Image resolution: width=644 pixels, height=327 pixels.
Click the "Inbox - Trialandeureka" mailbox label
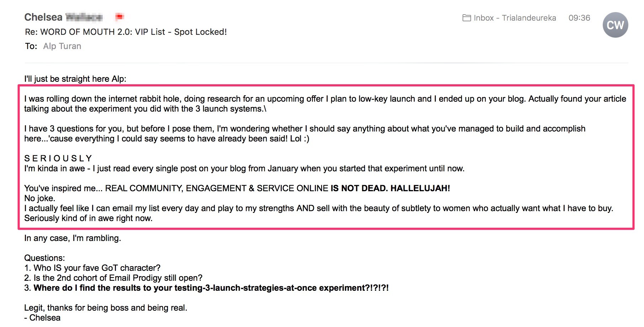(x=514, y=18)
